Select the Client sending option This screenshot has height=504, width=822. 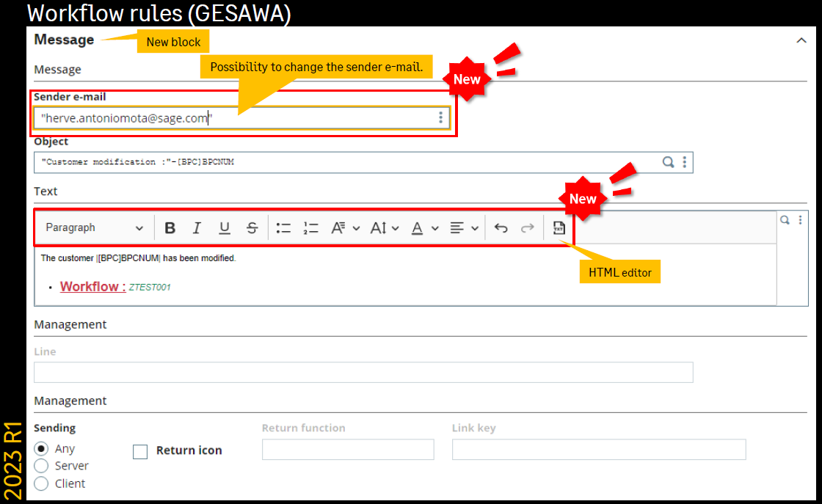[42, 483]
